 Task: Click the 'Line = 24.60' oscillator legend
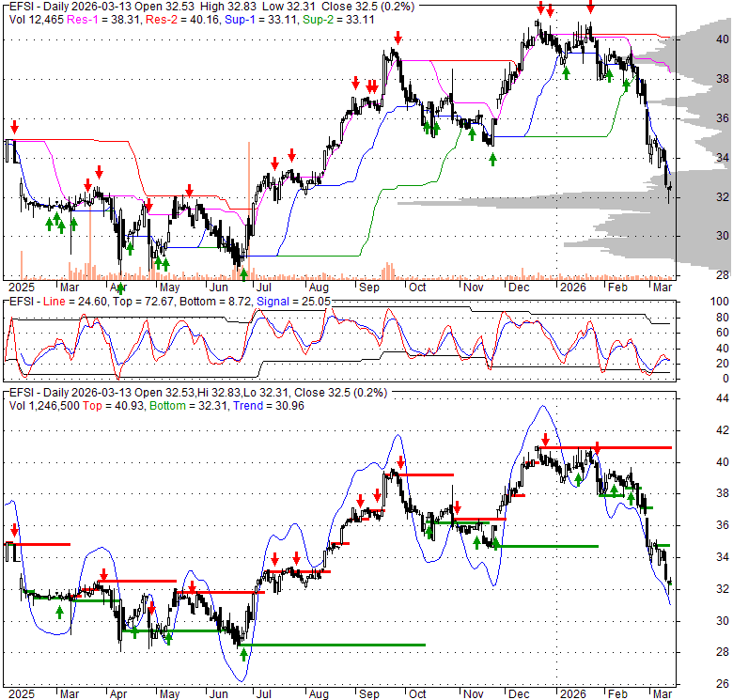75,302
